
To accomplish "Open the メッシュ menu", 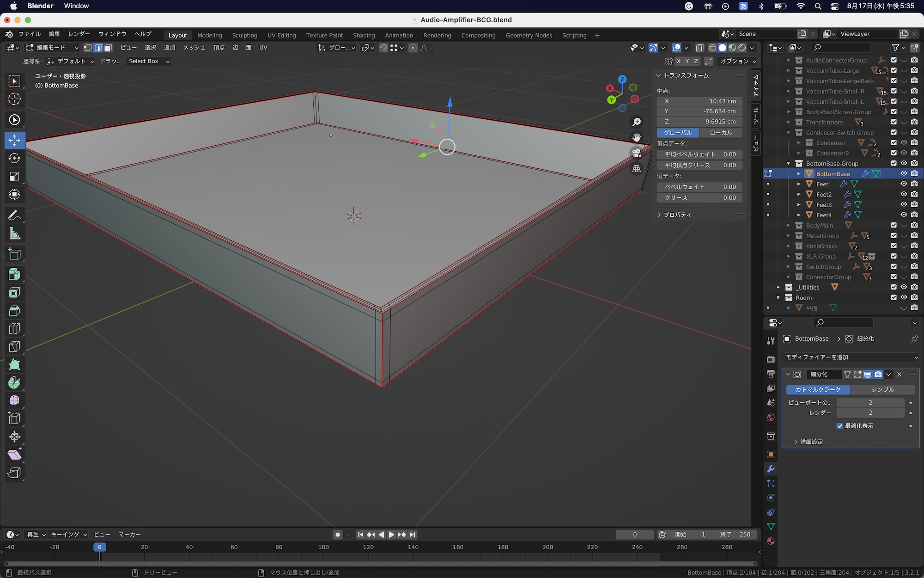I will (194, 48).
